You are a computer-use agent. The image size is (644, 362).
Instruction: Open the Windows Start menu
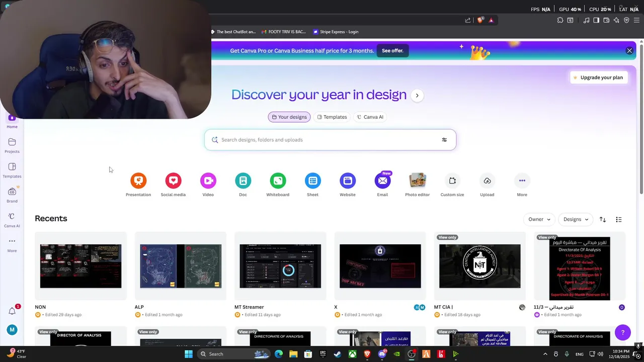coord(189,354)
